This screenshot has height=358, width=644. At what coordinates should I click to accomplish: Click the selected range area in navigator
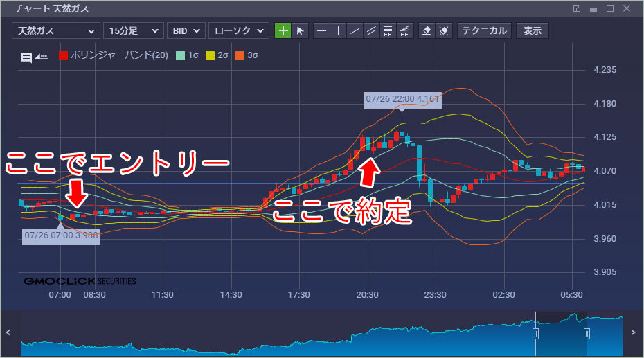[561, 334]
